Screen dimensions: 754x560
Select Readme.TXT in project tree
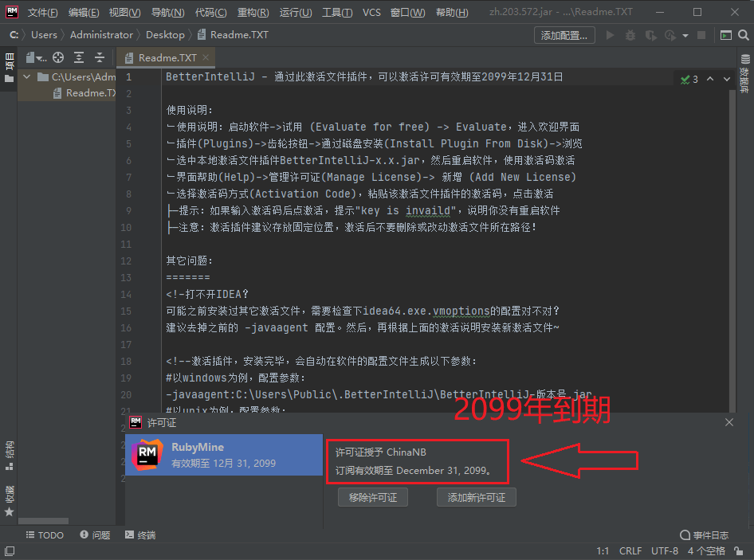coord(84,92)
